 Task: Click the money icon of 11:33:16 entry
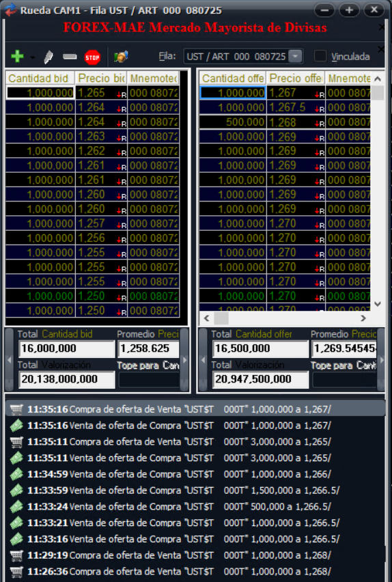tap(16, 539)
